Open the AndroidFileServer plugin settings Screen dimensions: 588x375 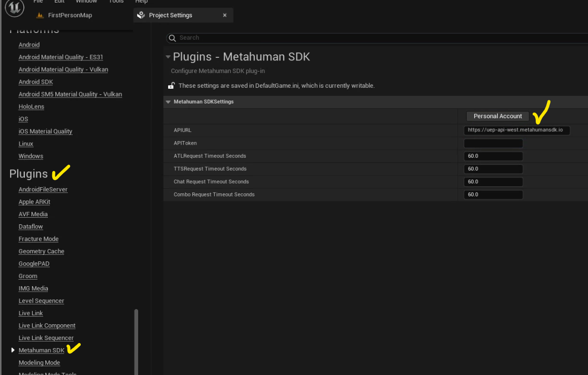(43, 189)
